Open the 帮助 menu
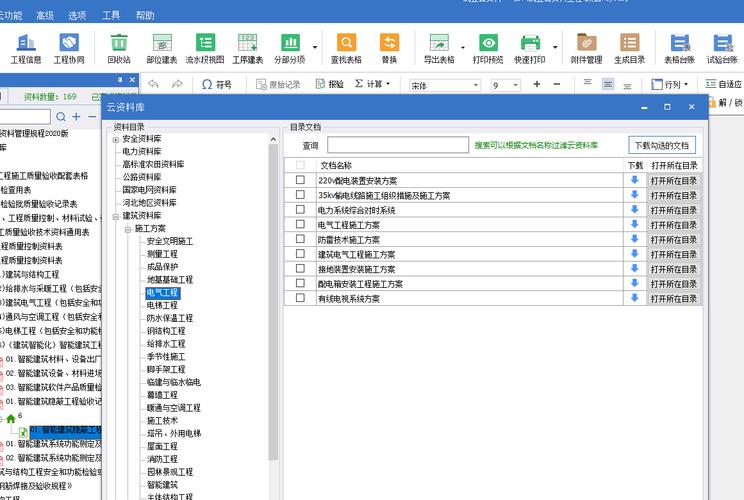Viewport: 744px width, 500px height. [145, 16]
